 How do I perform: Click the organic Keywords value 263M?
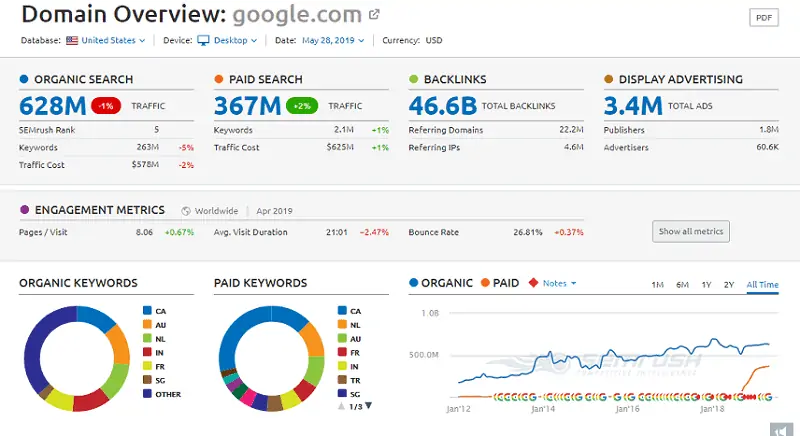pyautogui.click(x=147, y=147)
